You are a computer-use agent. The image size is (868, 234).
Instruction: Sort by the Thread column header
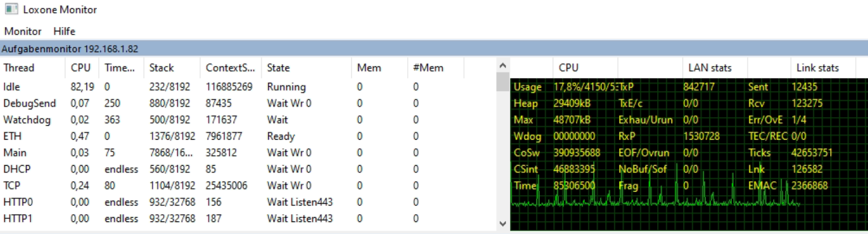[x=32, y=68]
